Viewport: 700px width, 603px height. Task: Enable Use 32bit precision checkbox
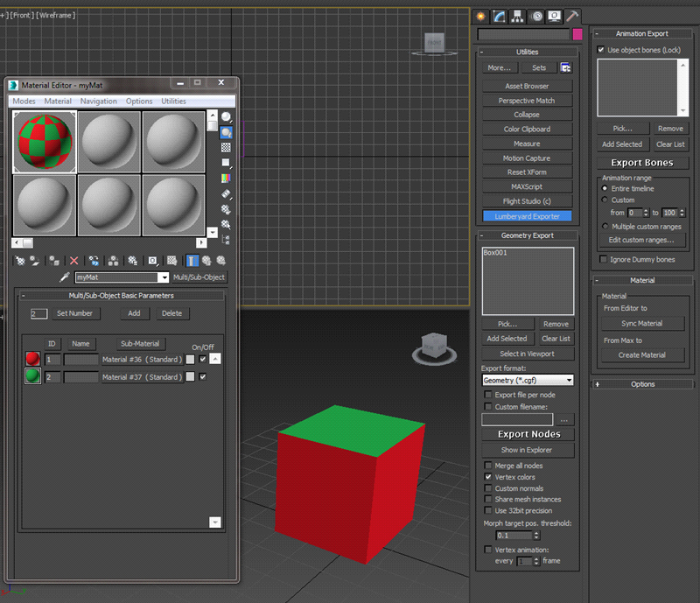pos(488,510)
